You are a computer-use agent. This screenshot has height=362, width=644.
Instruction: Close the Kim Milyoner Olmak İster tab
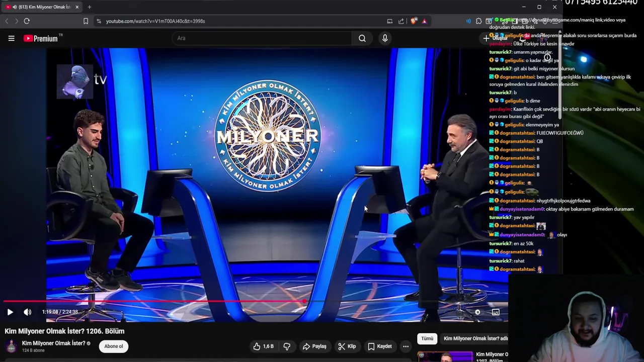click(77, 7)
